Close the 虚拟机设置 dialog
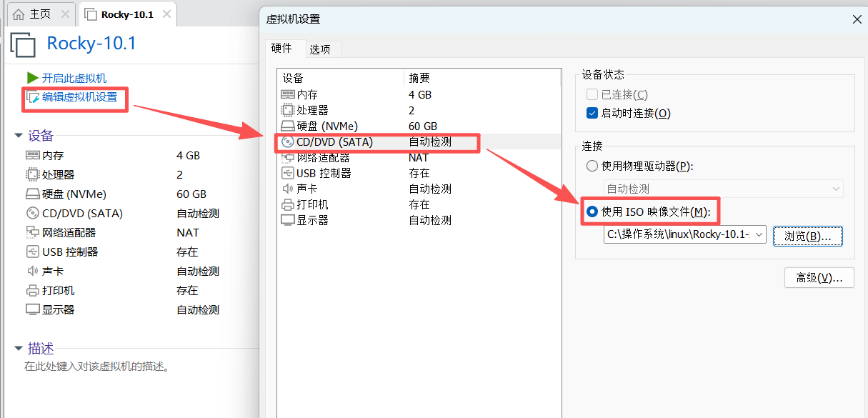868x418 pixels. [x=857, y=19]
